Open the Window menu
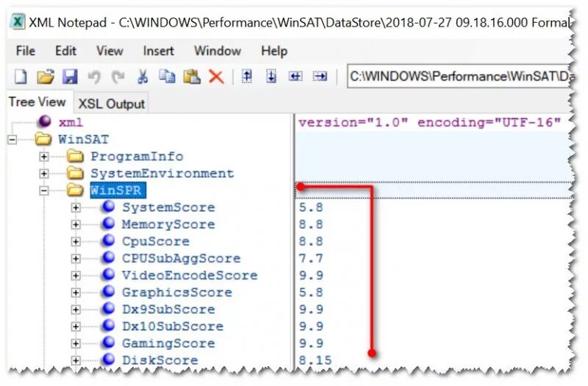 click(x=218, y=51)
